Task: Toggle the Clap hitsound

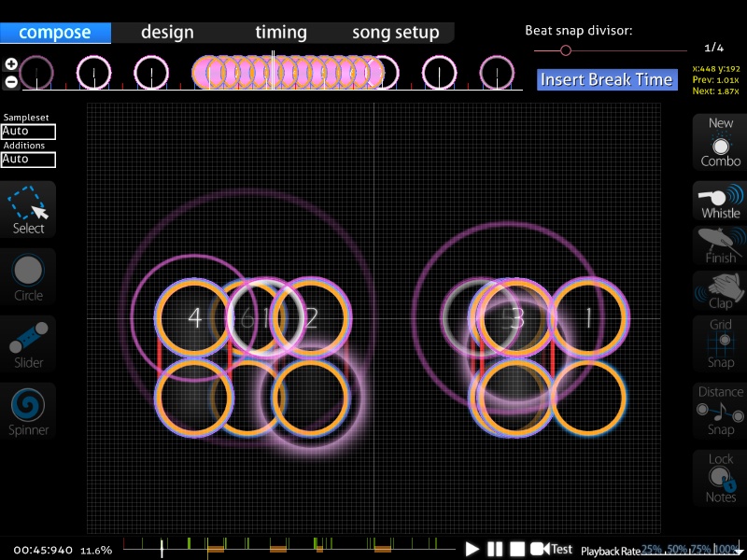Action: [720, 290]
